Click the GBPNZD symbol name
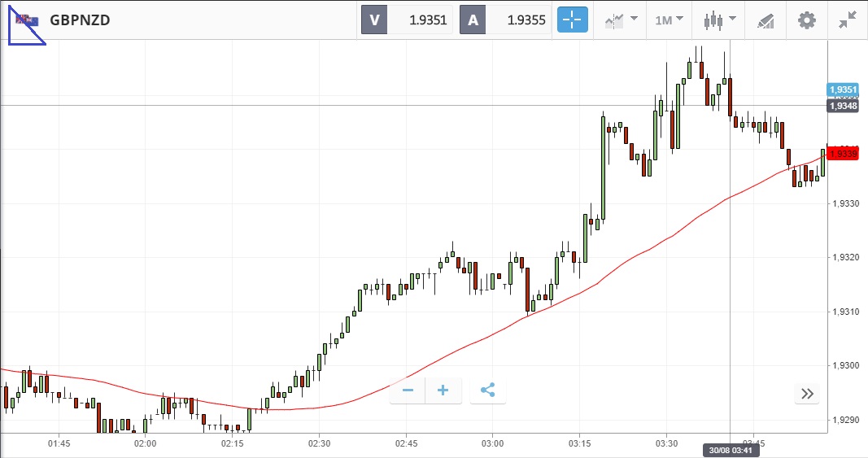868x458 pixels. coord(80,20)
